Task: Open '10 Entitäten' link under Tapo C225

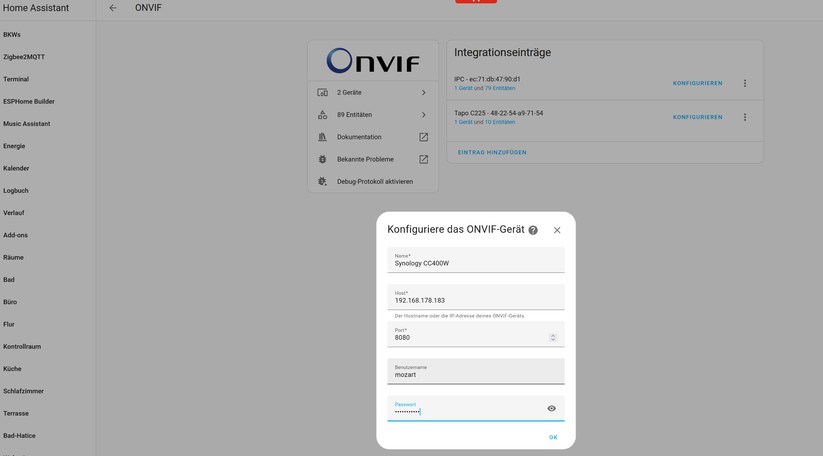Action: tap(500, 122)
